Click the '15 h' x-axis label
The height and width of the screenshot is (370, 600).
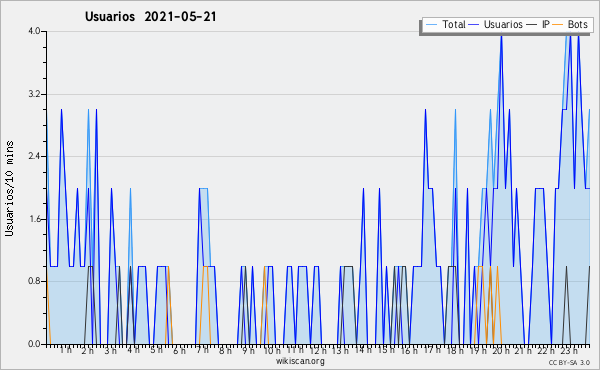[x=386, y=350]
